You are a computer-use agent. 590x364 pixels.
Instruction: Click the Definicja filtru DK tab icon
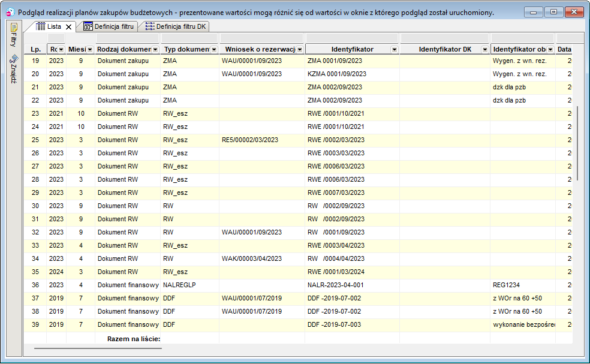(150, 26)
